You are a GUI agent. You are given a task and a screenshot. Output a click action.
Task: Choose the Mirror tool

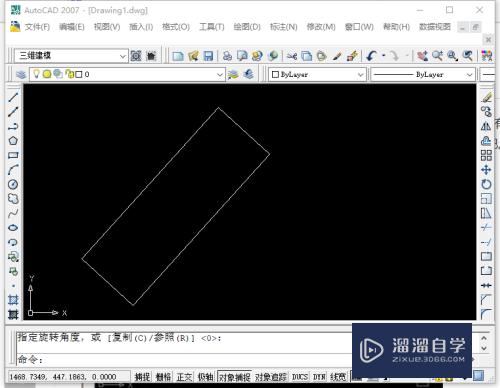(x=486, y=126)
